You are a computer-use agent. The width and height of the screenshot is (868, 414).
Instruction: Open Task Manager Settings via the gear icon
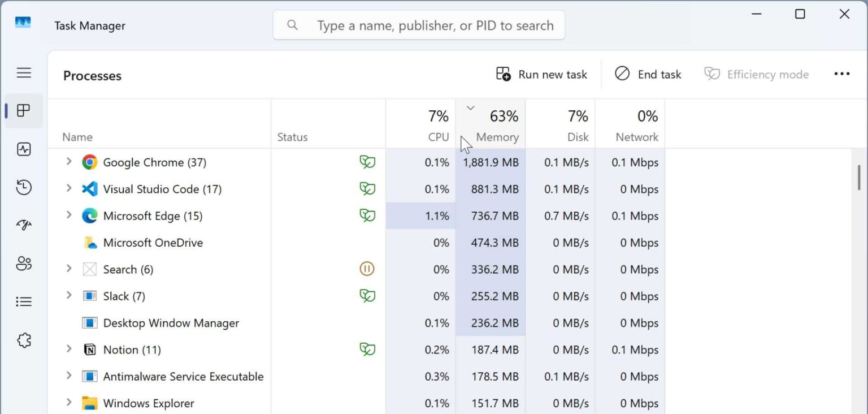pyautogui.click(x=23, y=340)
